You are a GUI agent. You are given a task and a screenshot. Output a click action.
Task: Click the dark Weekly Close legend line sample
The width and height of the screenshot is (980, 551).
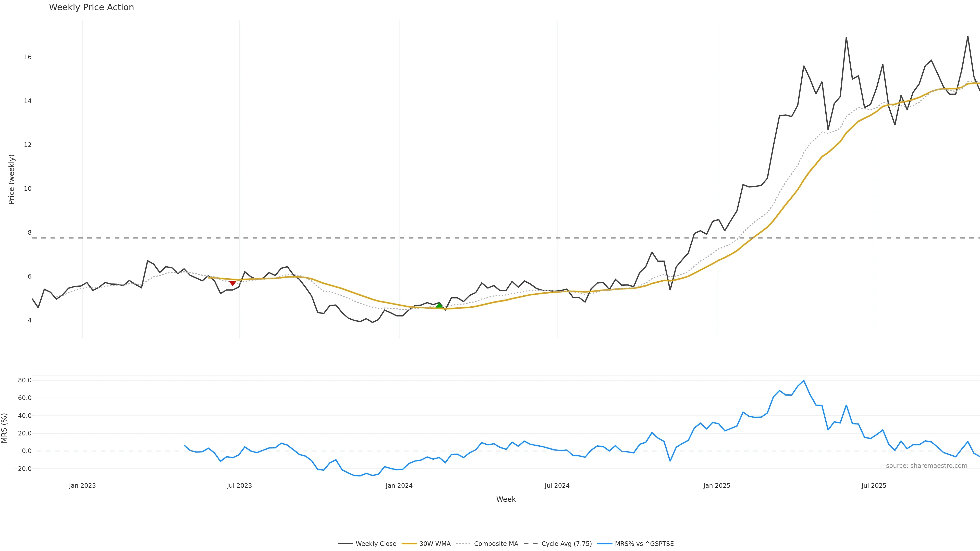345,544
